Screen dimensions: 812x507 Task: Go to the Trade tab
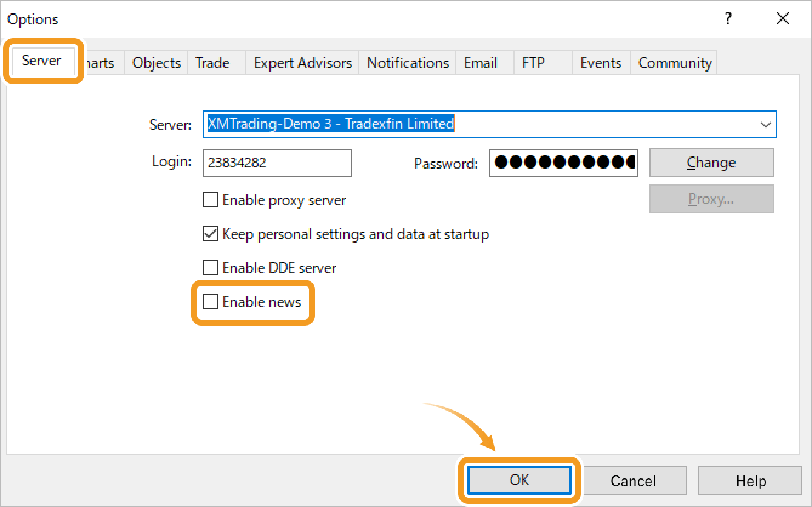[212, 63]
